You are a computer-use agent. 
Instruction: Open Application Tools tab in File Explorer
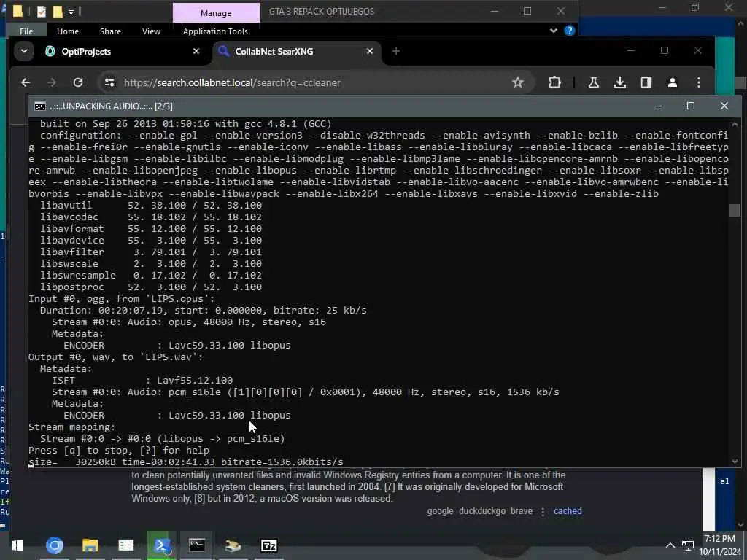[x=215, y=31]
